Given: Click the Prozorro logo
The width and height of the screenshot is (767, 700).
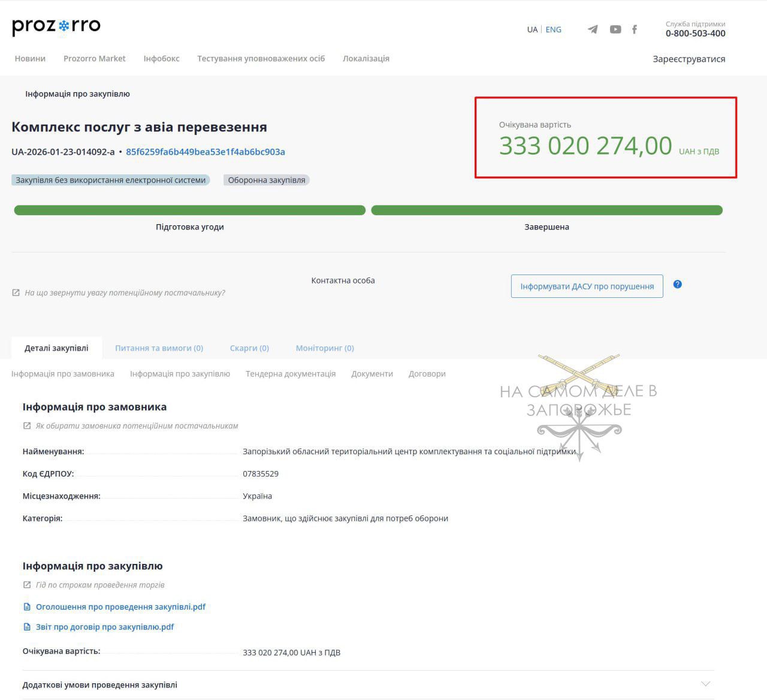Looking at the screenshot, I should (56, 26).
